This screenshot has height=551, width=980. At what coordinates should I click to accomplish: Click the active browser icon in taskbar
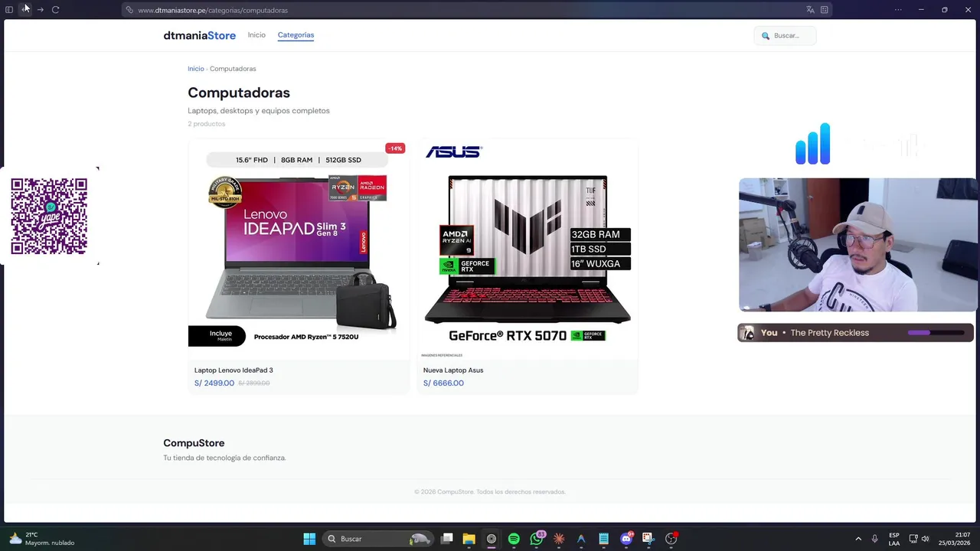[492, 539]
